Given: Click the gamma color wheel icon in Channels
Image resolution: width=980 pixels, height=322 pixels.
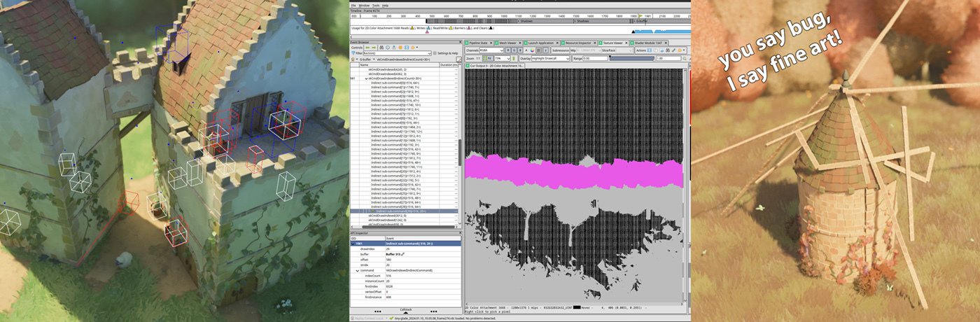Looking at the screenshot, I should (533, 50).
